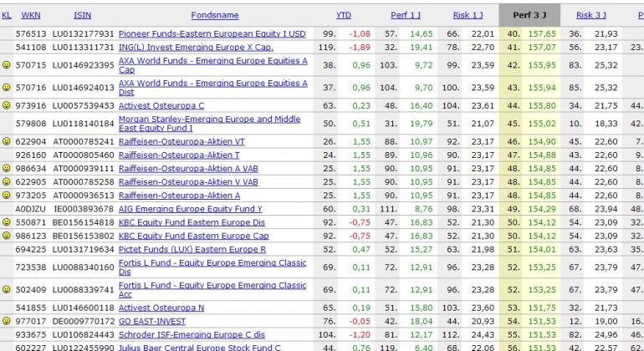644x351 pixels.
Task: Open AXA World Funds Emerging Europe A Dist
Action: tap(212, 88)
